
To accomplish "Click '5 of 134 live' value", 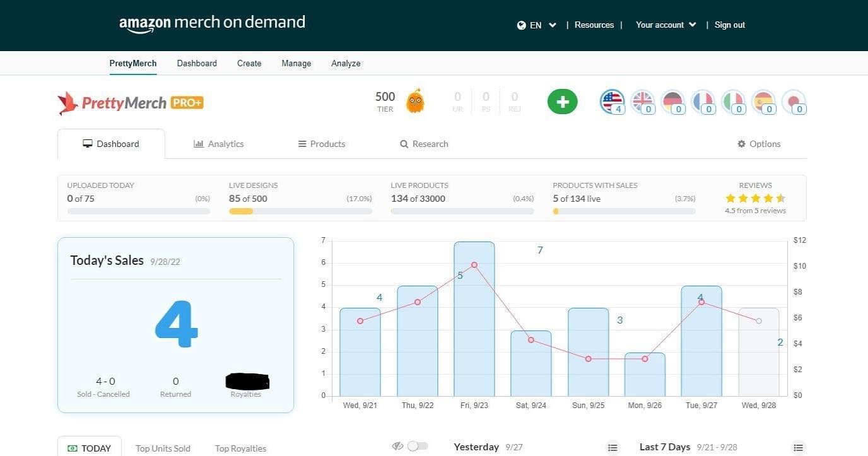I will point(577,198).
